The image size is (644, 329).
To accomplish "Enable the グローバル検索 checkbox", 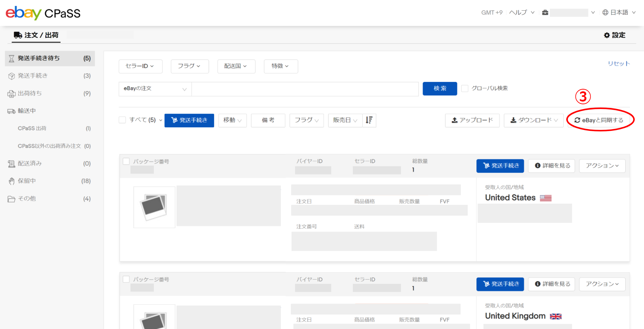I will (x=464, y=88).
